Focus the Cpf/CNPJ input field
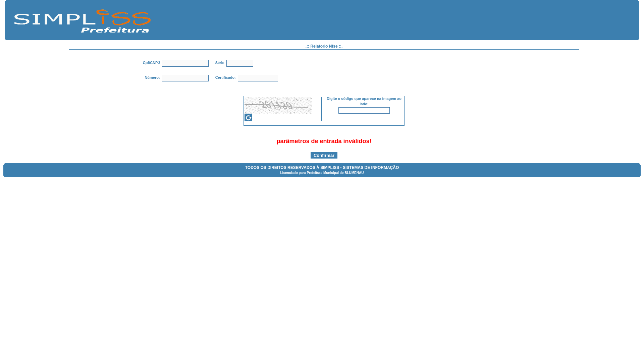Image resolution: width=644 pixels, height=362 pixels. [185, 63]
